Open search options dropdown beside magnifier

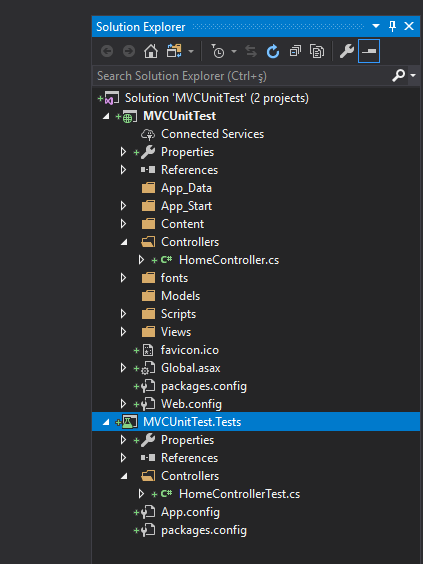[413, 76]
